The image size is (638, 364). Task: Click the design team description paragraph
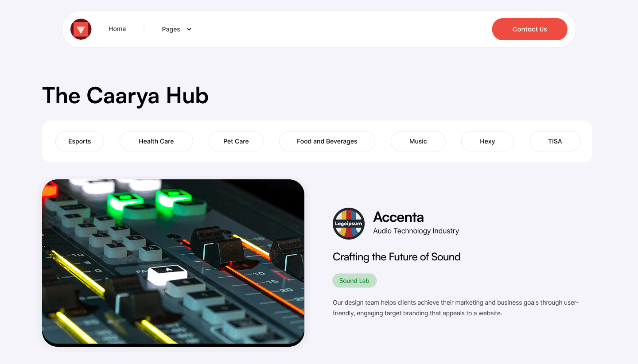click(456, 308)
